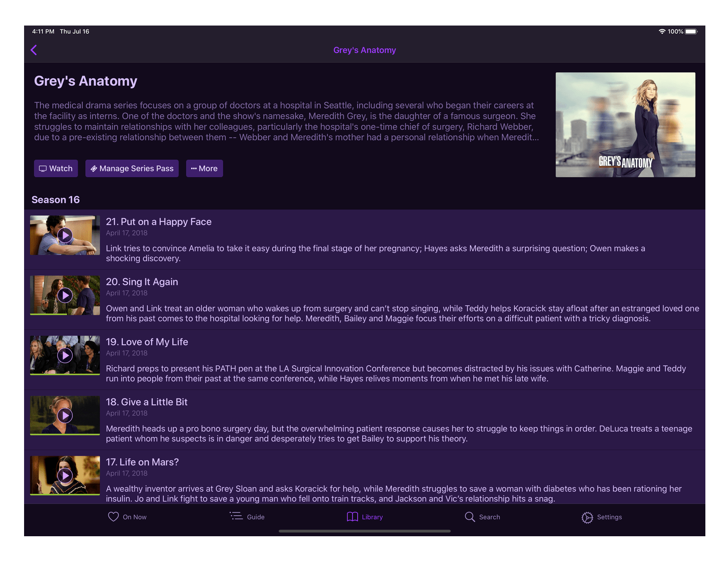This screenshot has height=569, width=728.
Task: Tap the battery status indicator
Action: (691, 31)
